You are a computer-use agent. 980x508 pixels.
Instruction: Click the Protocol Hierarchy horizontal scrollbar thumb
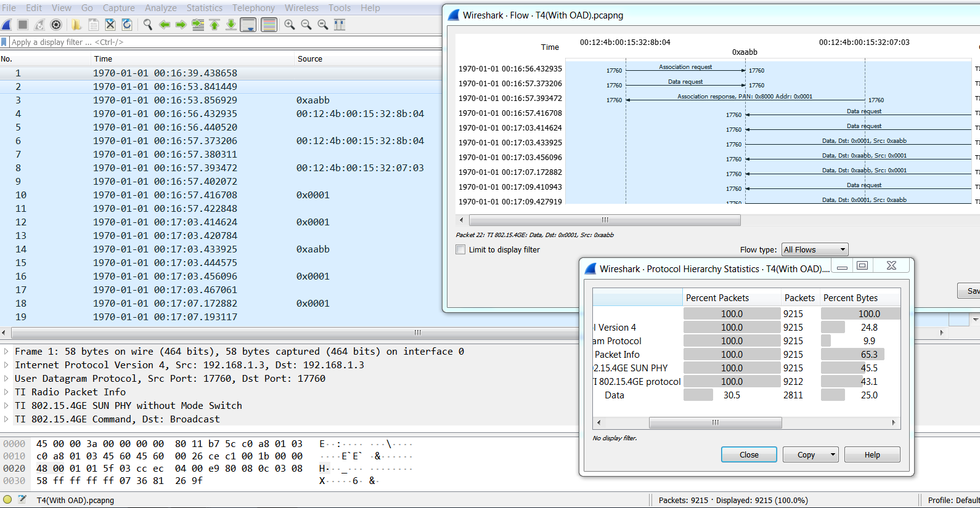point(715,422)
